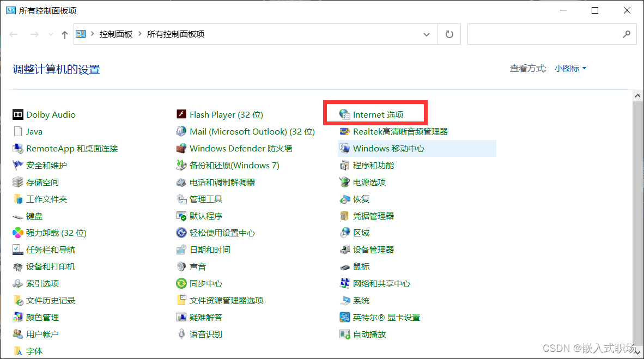Open the Windows Defender 防火墙 icon
This screenshot has height=359, width=644.
coord(181,148)
